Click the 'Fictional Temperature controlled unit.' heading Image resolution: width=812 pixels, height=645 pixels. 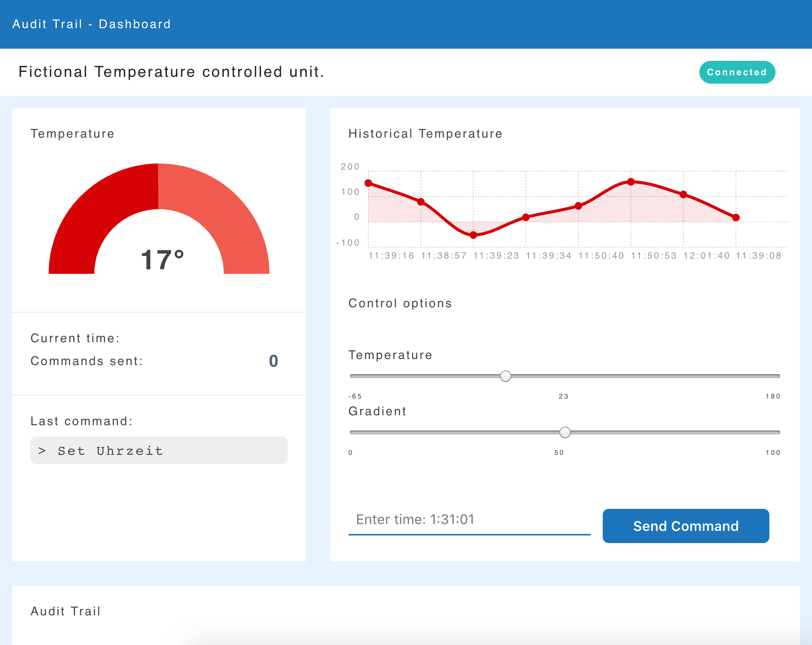pos(172,72)
